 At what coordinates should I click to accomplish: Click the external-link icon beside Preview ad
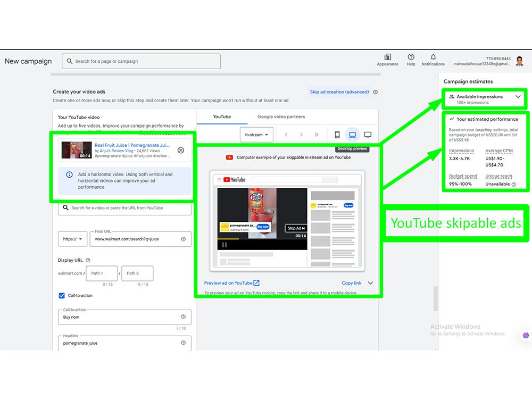(256, 282)
